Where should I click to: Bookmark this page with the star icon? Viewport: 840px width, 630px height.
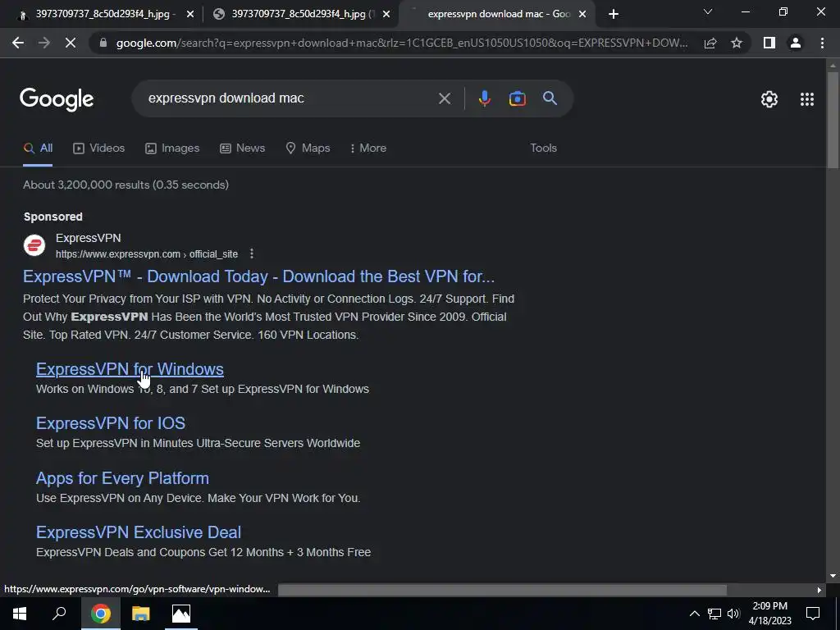737,43
